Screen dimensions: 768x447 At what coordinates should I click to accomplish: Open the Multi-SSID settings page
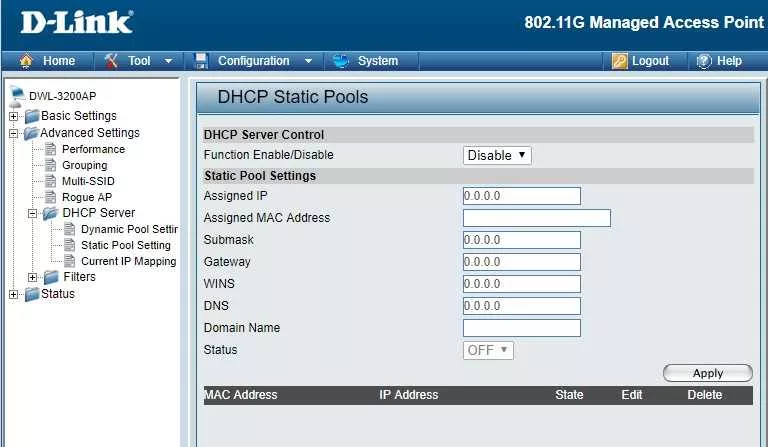pyautogui.click(x=88, y=181)
